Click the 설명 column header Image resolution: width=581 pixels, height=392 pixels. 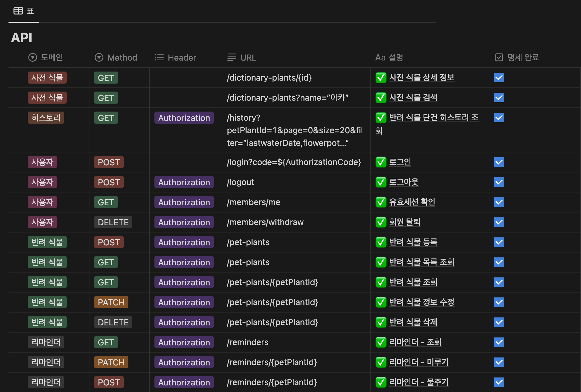point(389,58)
